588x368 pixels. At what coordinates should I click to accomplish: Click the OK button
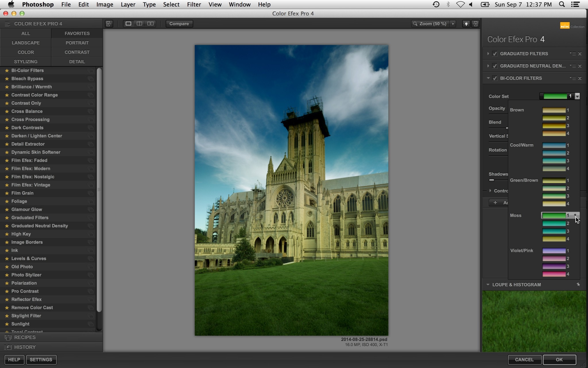tap(559, 359)
